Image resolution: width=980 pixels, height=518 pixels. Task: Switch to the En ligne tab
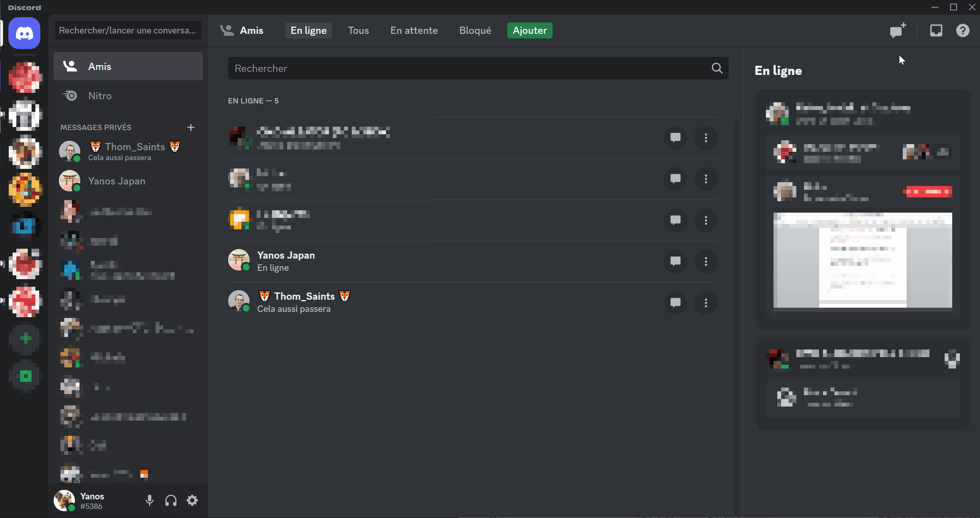pos(308,30)
